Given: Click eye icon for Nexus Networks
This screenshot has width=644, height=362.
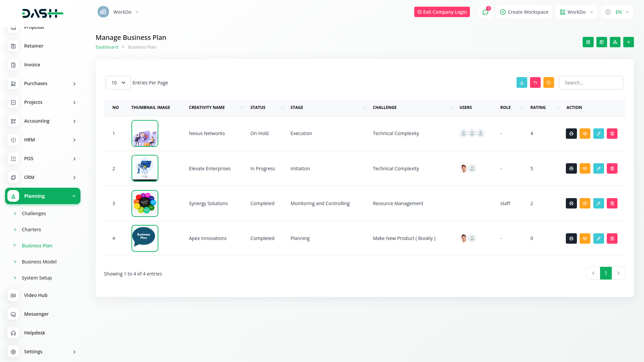Looking at the screenshot, I should (585, 134).
